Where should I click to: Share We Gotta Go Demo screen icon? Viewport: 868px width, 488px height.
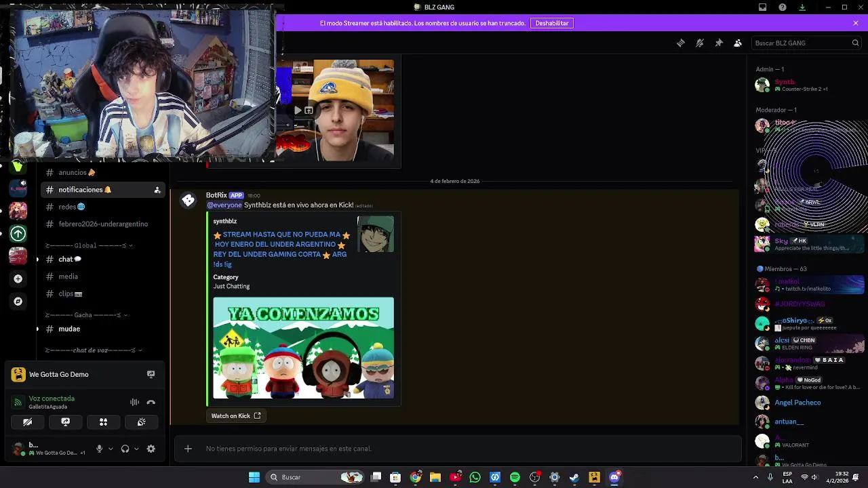point(151,374)
